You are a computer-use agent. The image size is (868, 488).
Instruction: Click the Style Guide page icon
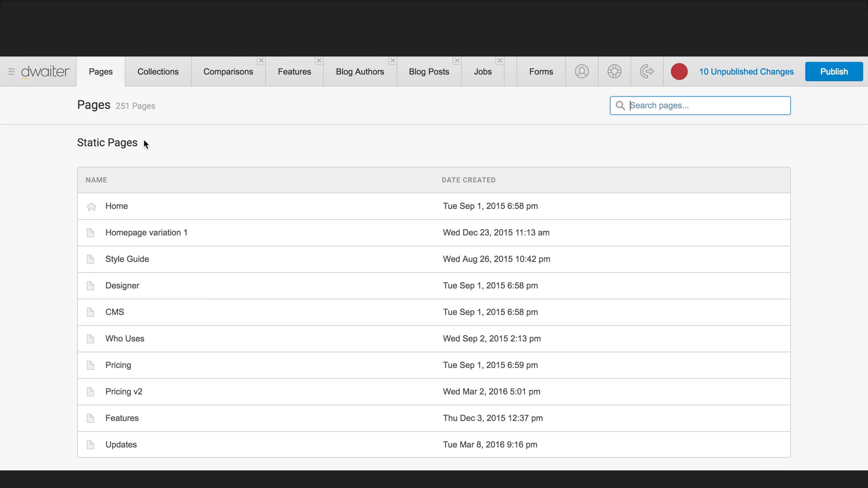(x=90, y=259)
